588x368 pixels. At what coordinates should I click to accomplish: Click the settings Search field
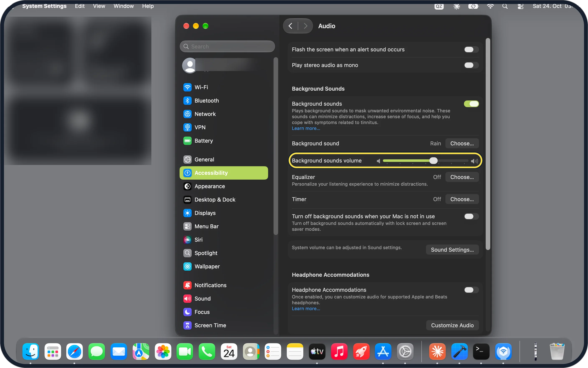click(227, 47)
